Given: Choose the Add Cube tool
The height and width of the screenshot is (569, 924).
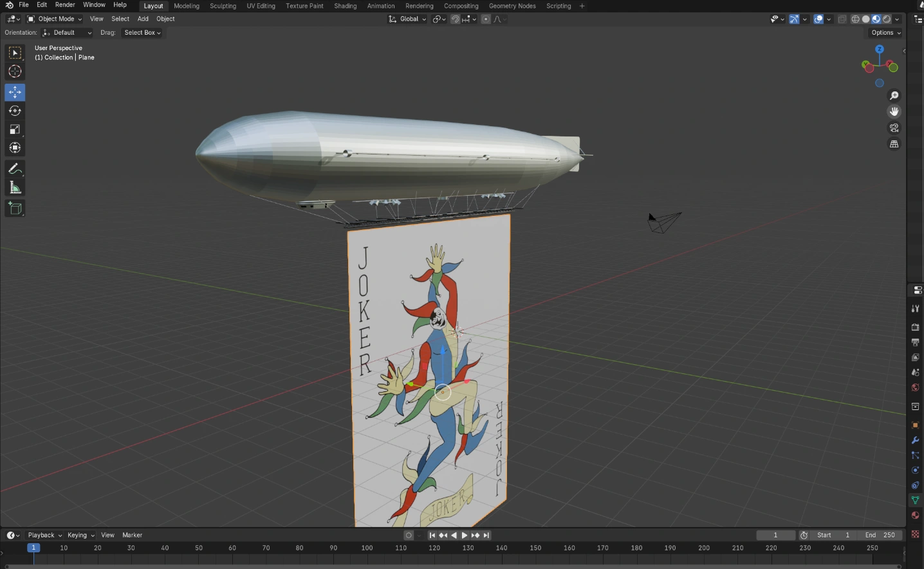Looking at the screenshot, I should 15,209.
